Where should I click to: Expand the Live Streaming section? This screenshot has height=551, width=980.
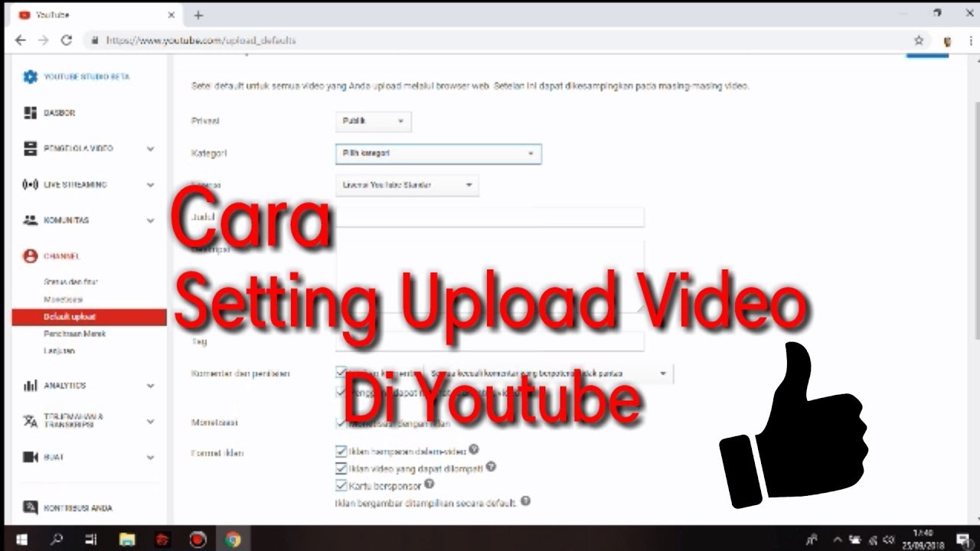[x=150, y=184]
